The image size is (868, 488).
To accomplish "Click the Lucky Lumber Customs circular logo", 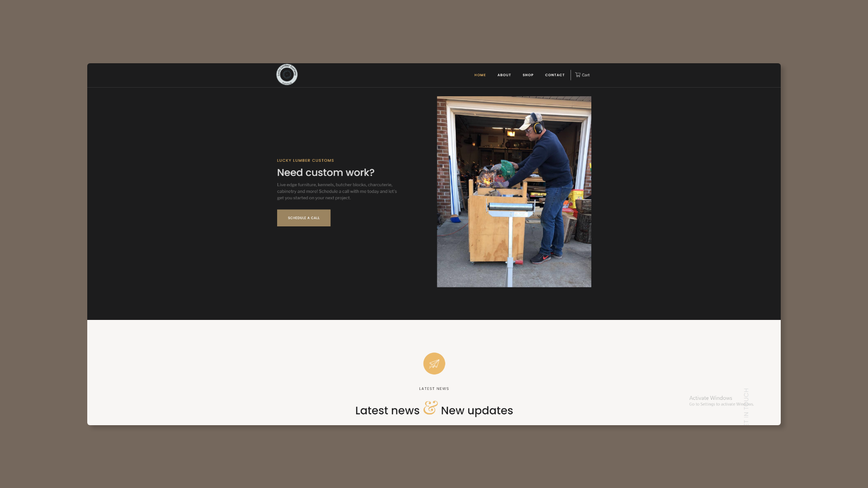I will point(287,75).
